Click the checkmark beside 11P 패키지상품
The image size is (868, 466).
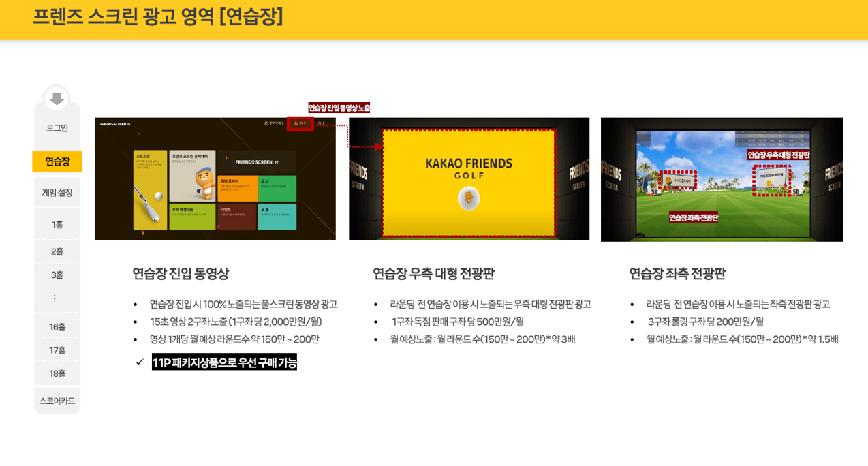click(x=140, y=362)
